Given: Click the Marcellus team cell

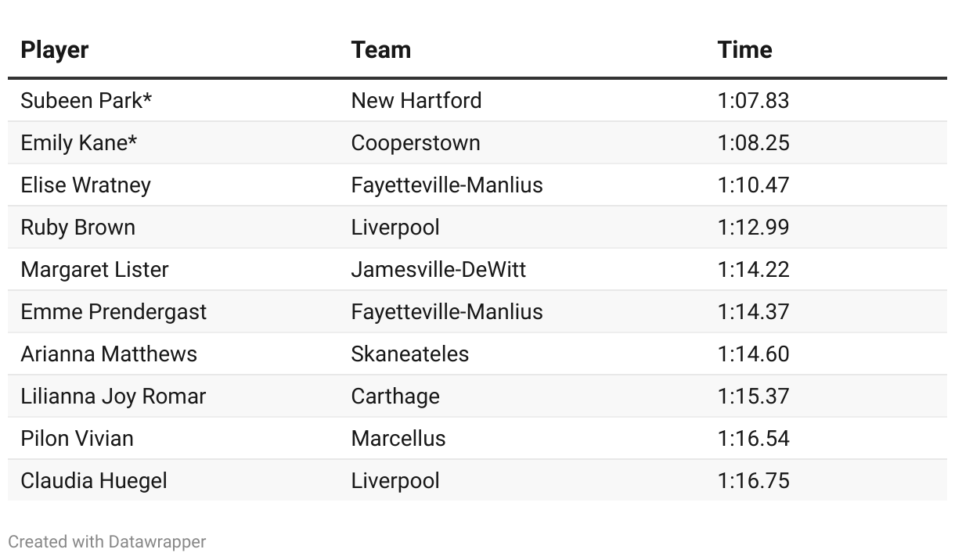Looking at the screenshot, I should (x=398, y=439).
